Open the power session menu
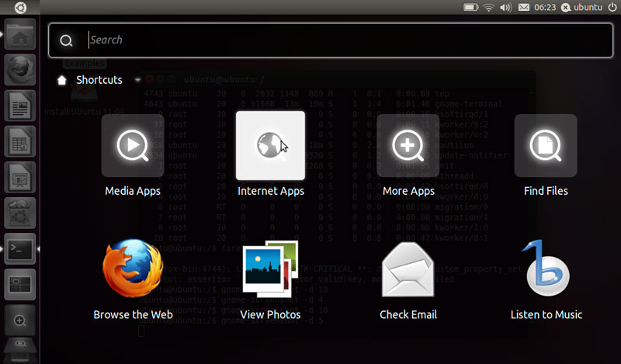The image size is (621, 364). click(612, 7)
